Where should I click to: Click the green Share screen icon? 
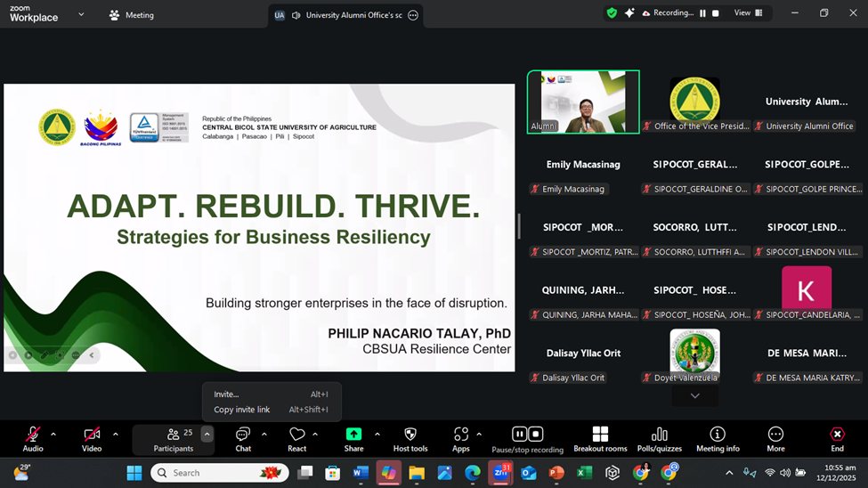pos(353,435)
